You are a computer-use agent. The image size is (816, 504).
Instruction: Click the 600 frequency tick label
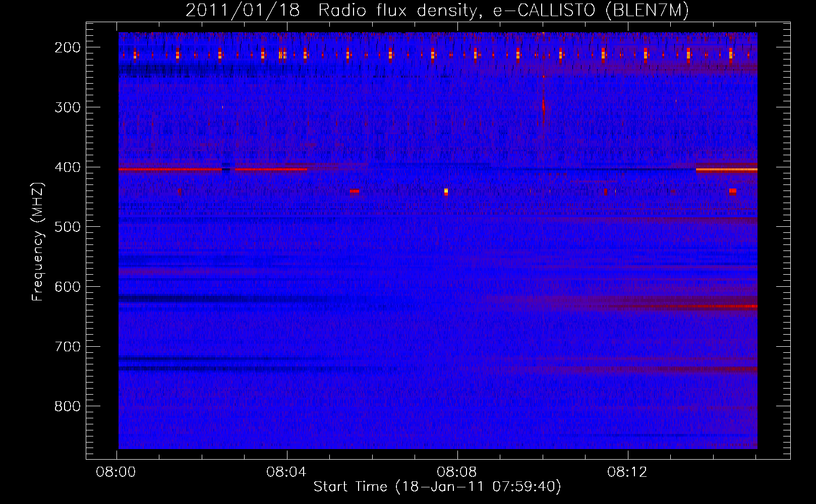point(67,287)
